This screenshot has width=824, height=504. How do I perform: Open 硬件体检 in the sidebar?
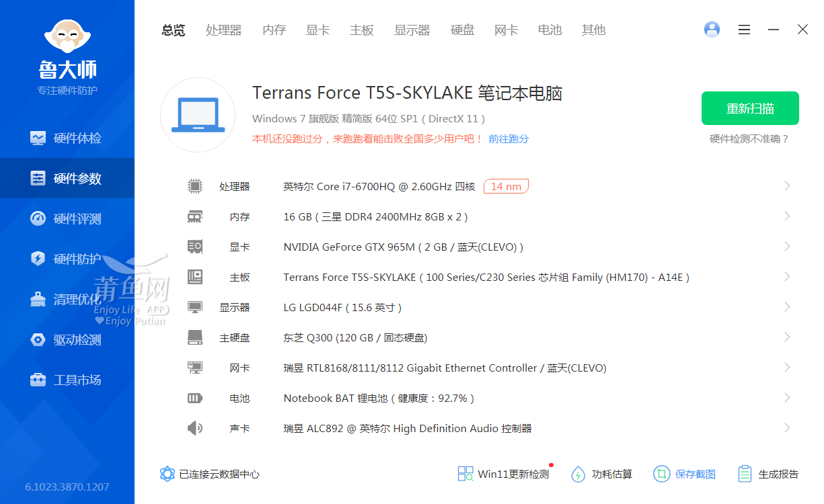67,138
